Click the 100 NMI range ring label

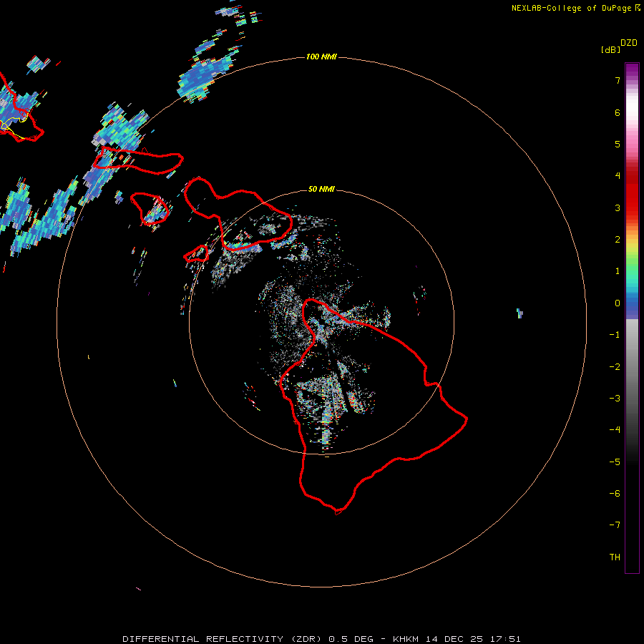[x=321, y=57]
